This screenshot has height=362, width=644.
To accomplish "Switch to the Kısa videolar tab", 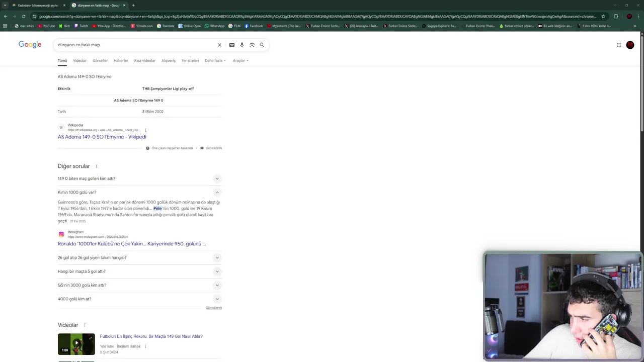I will pos(145,60).
